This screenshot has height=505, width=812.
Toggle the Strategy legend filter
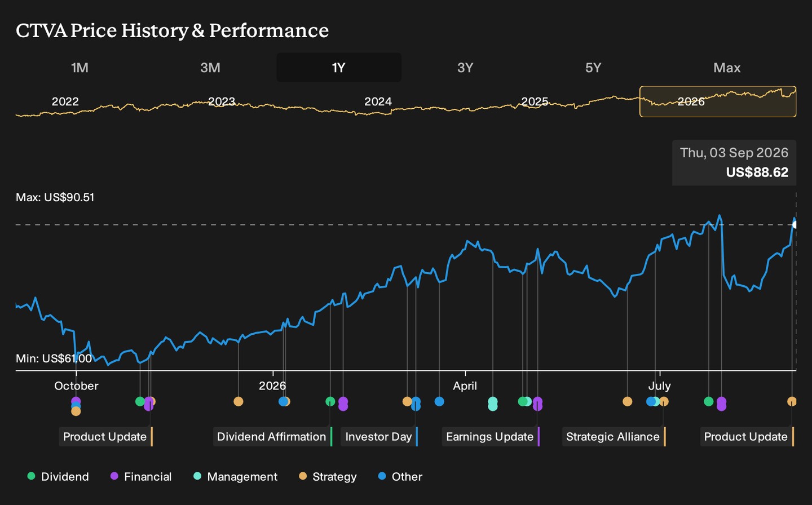pos(328,477)
